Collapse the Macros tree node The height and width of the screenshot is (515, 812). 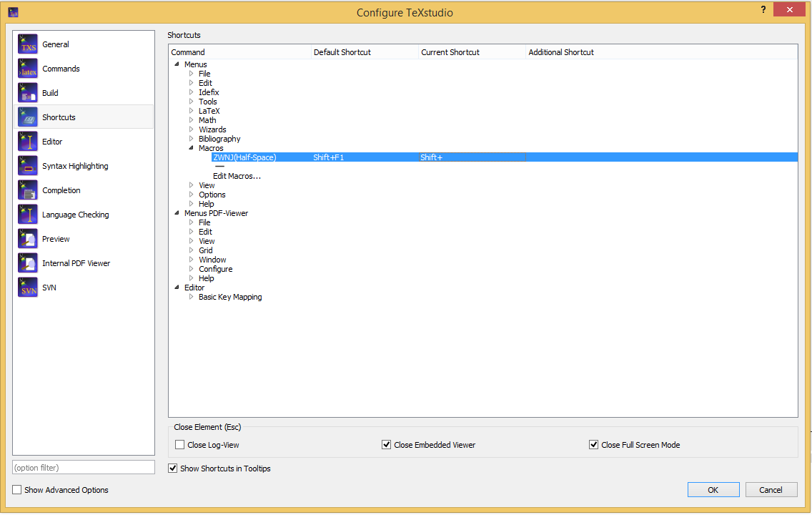click(x=191, y=148)
